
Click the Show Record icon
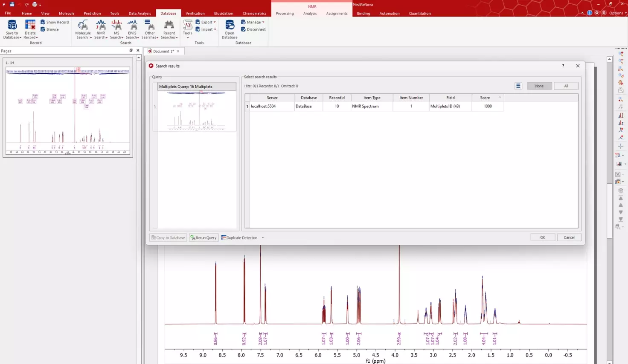pos(55,22)
